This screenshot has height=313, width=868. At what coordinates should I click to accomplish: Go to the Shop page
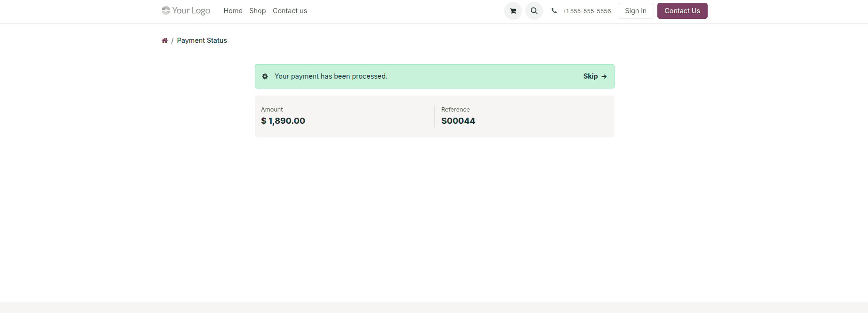click(x=257, y=11)
